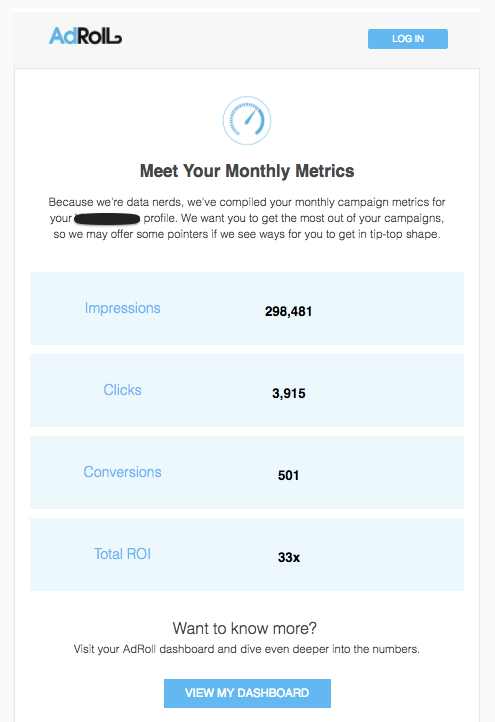Click the Total ROI row background panel
This screenshot has width=495, height=722.
click(247, 554)
